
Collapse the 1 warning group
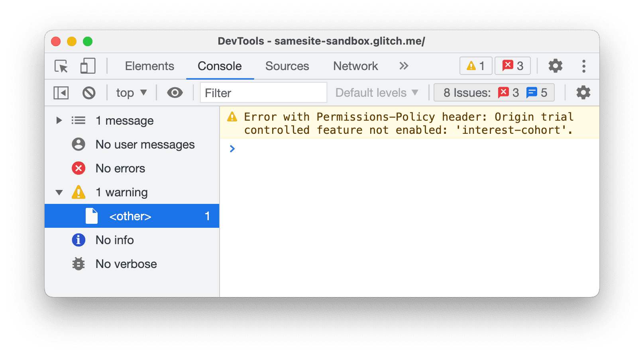59,192
